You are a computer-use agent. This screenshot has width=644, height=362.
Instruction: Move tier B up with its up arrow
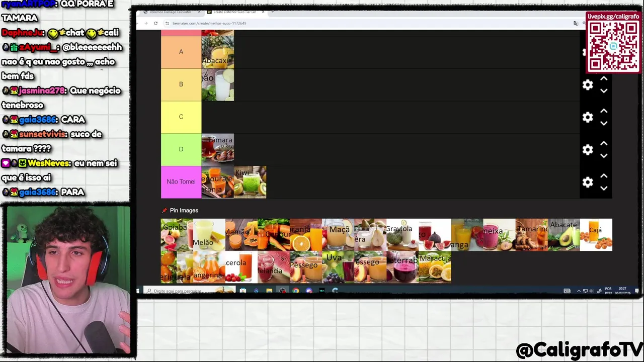coord(604,78)
